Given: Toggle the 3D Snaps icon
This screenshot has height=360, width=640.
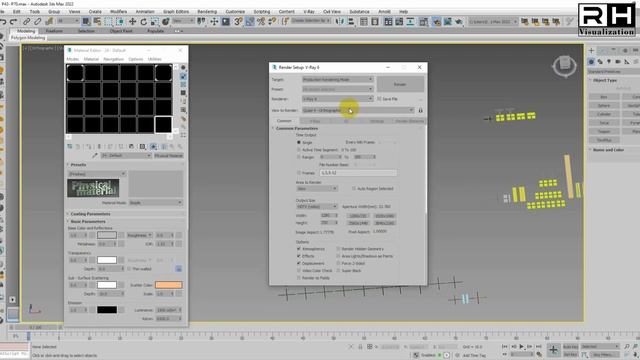Looking at the screenshot, I should click(x=238, y=22).
